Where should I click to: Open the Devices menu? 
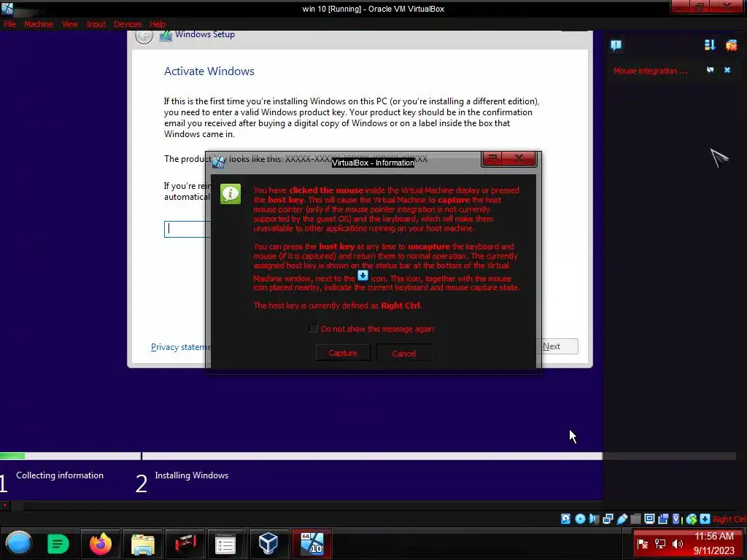[128, 24]
